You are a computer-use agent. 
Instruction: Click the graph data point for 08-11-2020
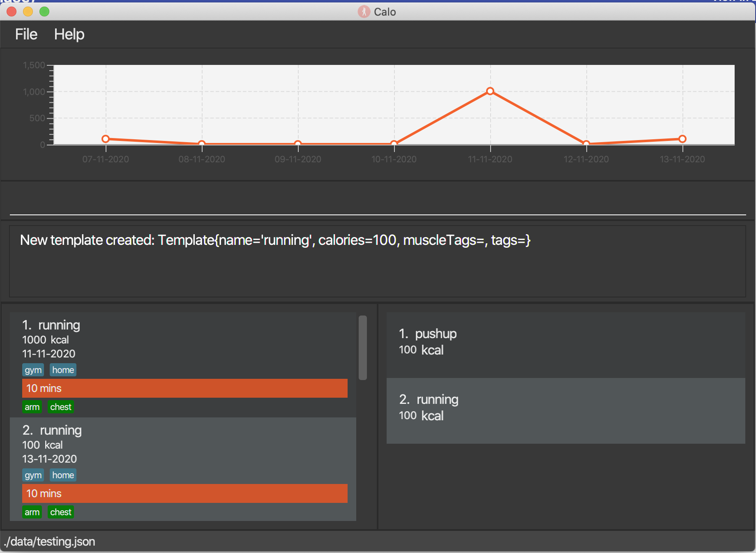pos(202,144)
